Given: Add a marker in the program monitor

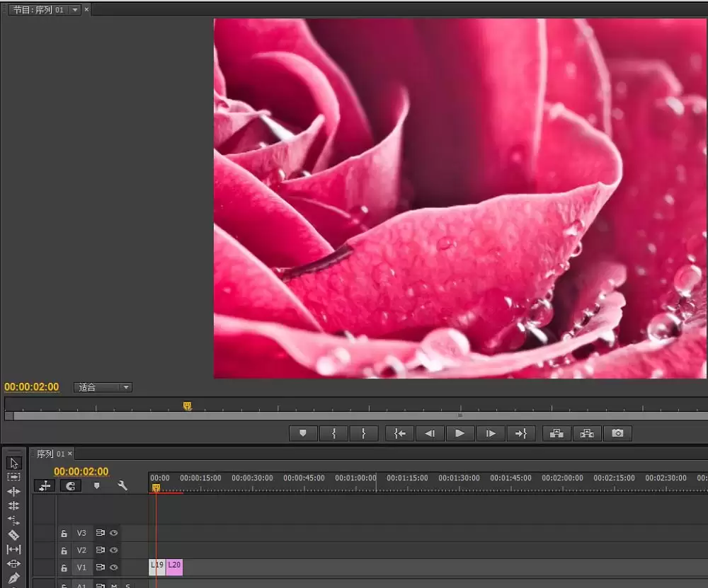Looking at the screenshot, I should tap(302, 433).
